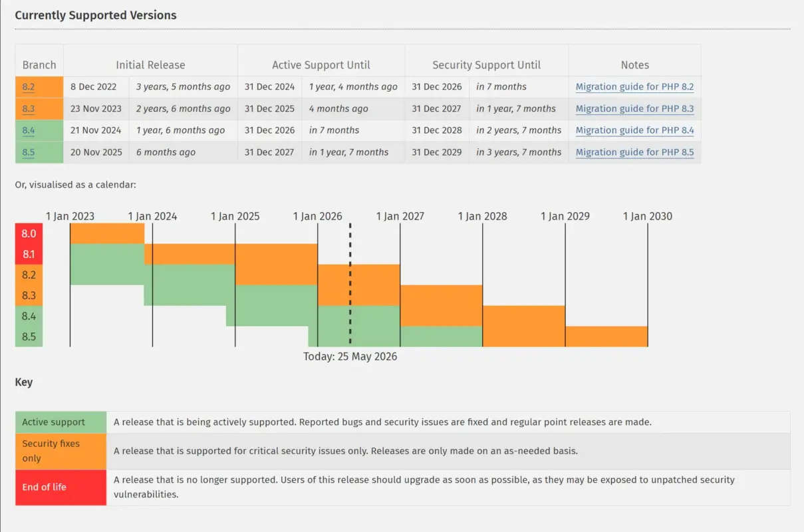Click the orange Security fixes only key cell
This screenshot has height=532, width=804.
[x=61, y=452]
